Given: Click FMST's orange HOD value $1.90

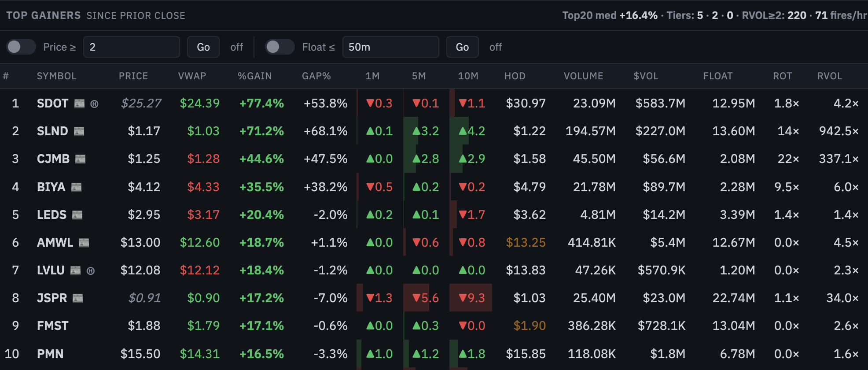Looking at the screenshot, I should [530, 326].
